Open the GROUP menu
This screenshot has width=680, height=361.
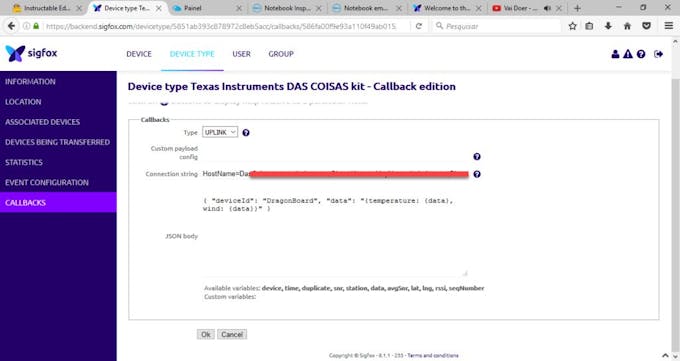[x=281, y=54]
